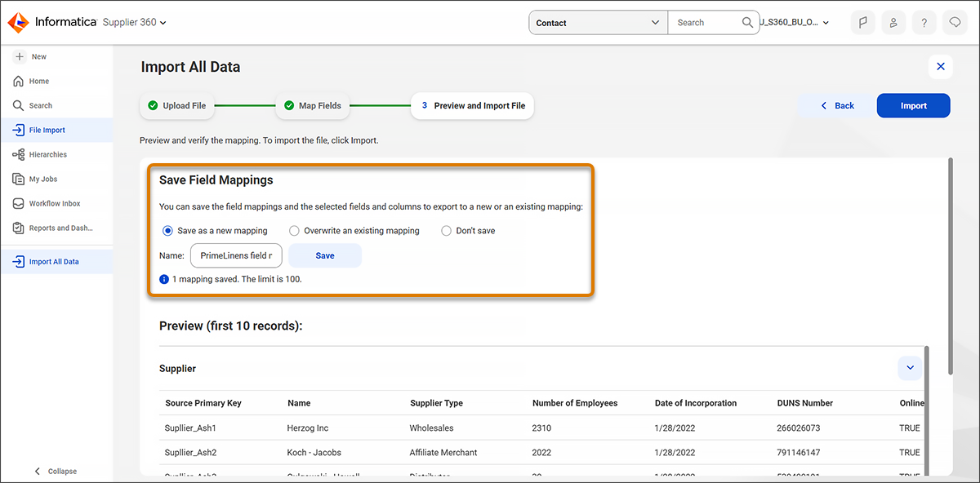The height and width of the screenshot is (483, 980).
Task: Click the Map Fields green checkmark
Action: pos(288,105)
